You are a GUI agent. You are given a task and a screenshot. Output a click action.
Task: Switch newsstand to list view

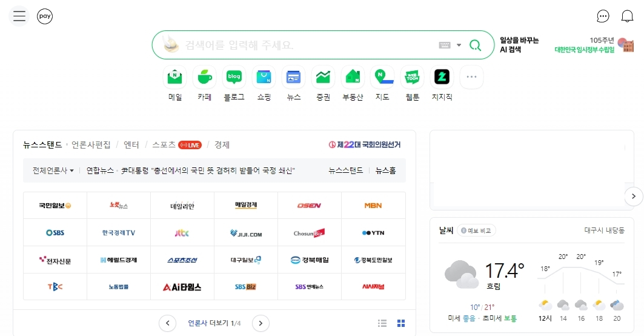[382, 323]
